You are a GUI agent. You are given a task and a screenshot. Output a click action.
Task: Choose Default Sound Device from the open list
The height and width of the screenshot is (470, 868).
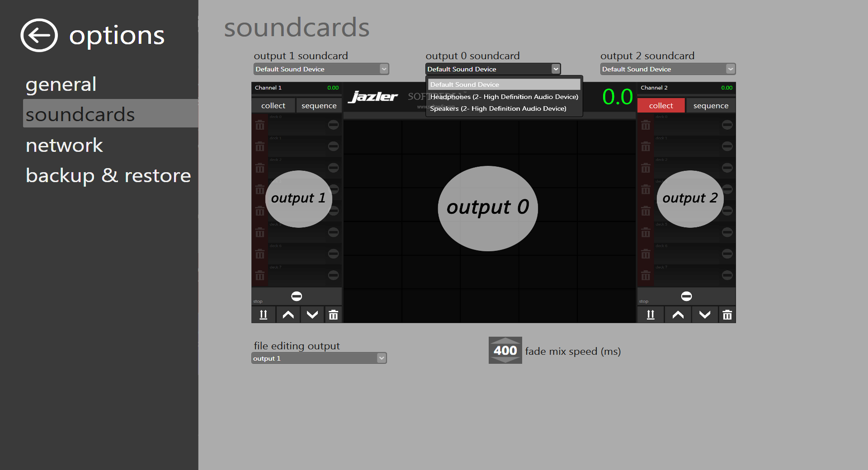click(504, 85)
